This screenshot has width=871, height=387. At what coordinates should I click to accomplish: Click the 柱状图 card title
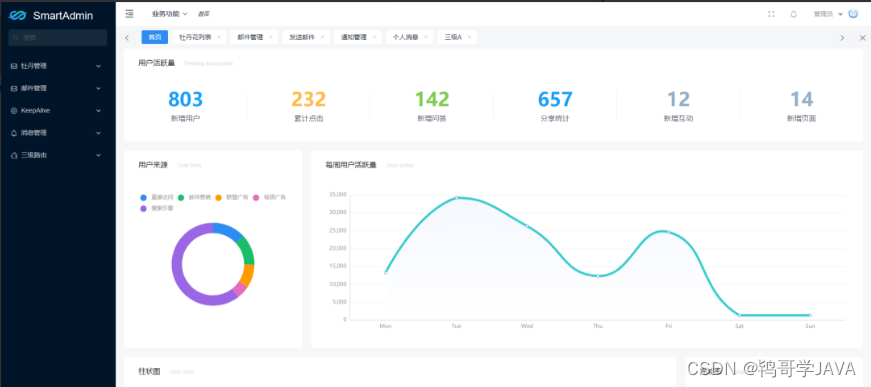point(149,371)
